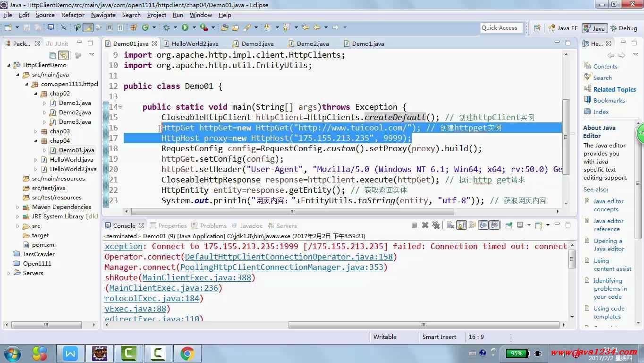
Task: Collapse the main method fold marker
Action: [x=120, y=107]
